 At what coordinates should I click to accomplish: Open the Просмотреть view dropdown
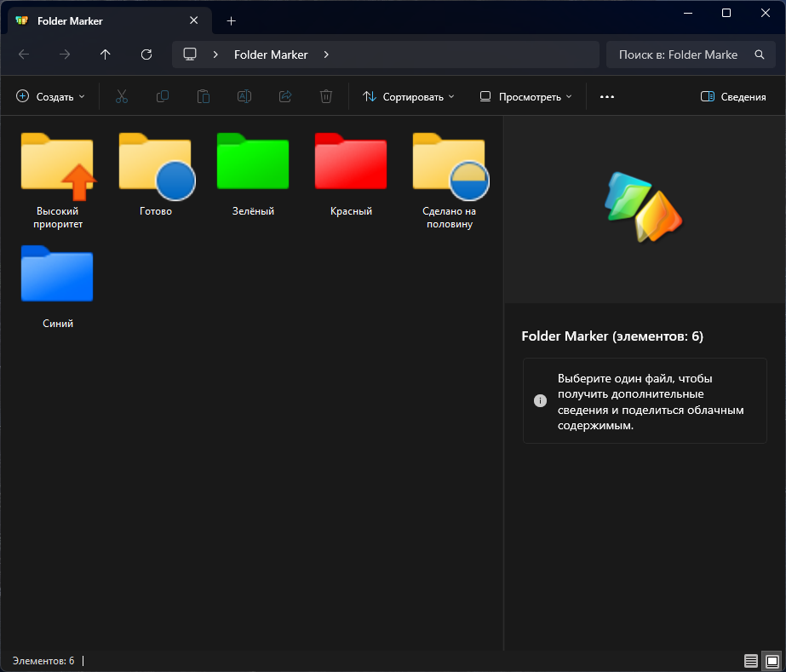click(x=525, y=97)
